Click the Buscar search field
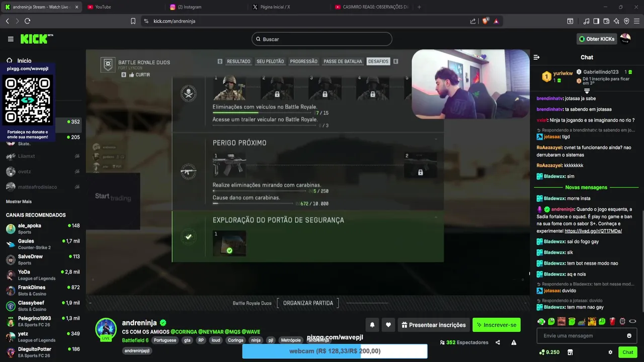Image resolution: width=644 pixels, height=362 pixels. (x=322, y=39)
